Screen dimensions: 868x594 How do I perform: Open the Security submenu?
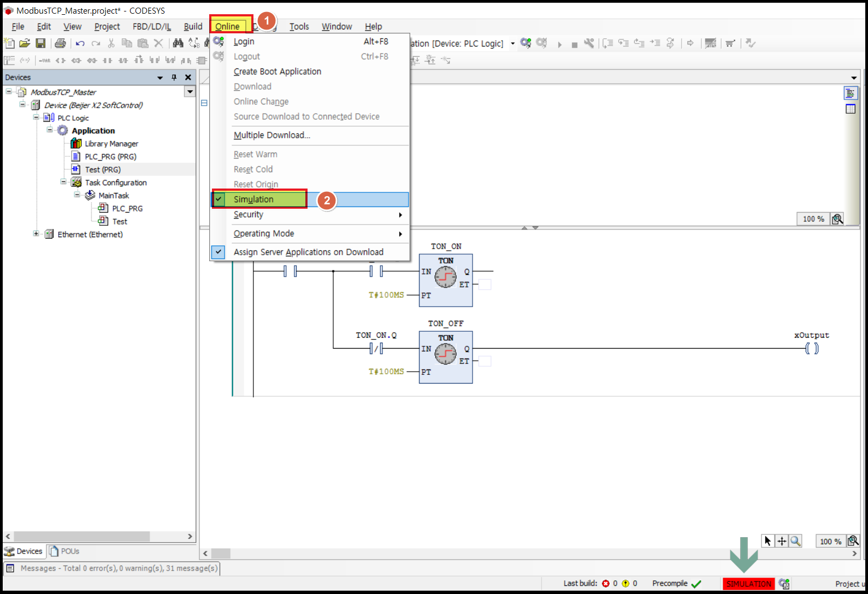click(310, 215)
